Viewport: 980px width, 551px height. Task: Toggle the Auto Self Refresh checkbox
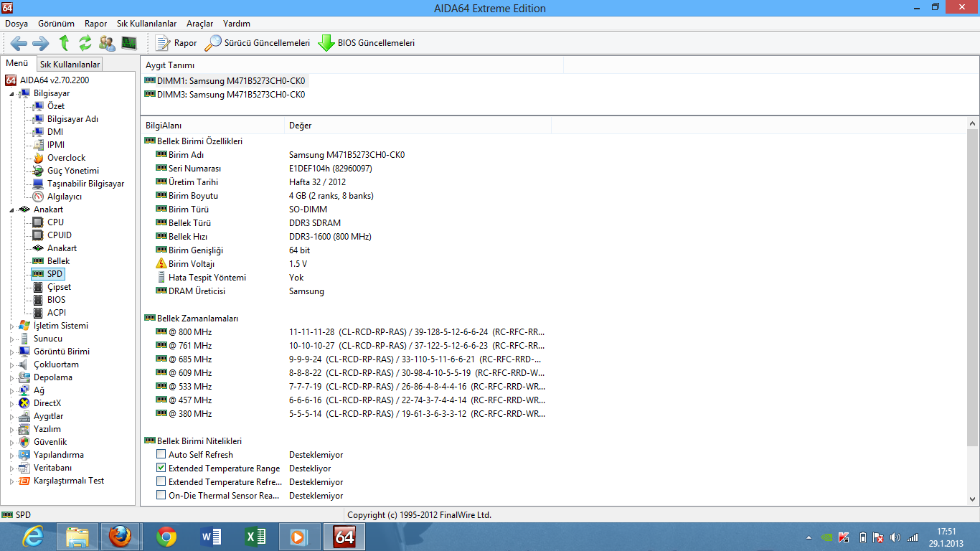click(x=161, y=455)
